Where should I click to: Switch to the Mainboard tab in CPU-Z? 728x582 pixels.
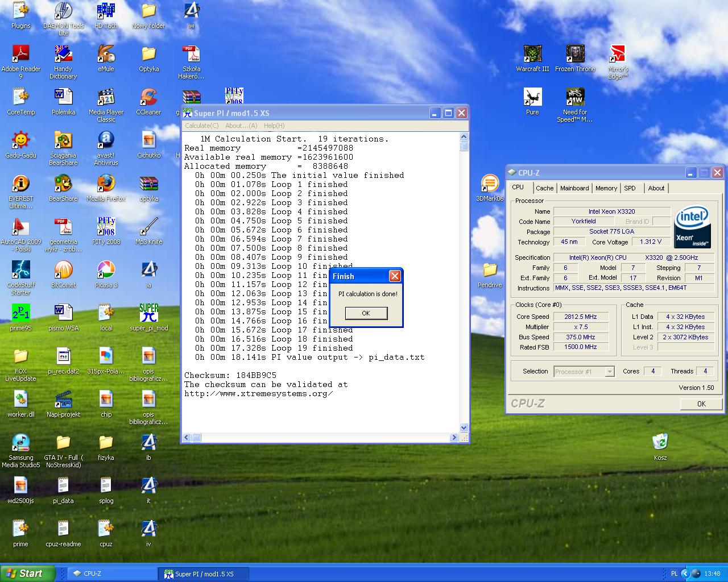[574, 188]
